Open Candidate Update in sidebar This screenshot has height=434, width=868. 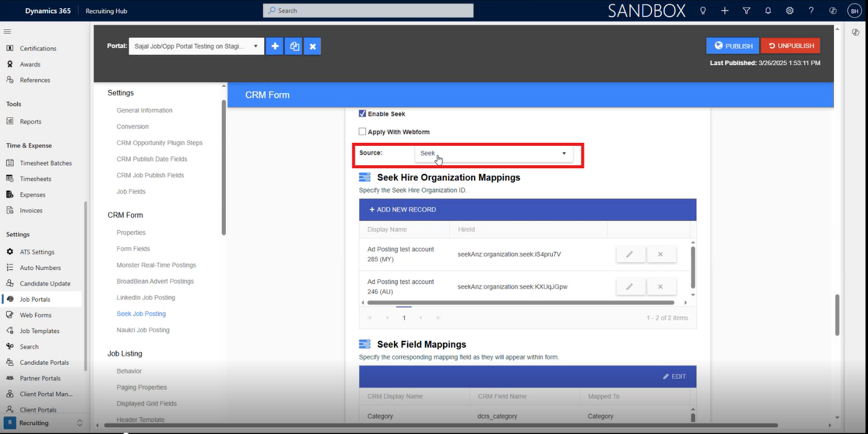point(45,284)
